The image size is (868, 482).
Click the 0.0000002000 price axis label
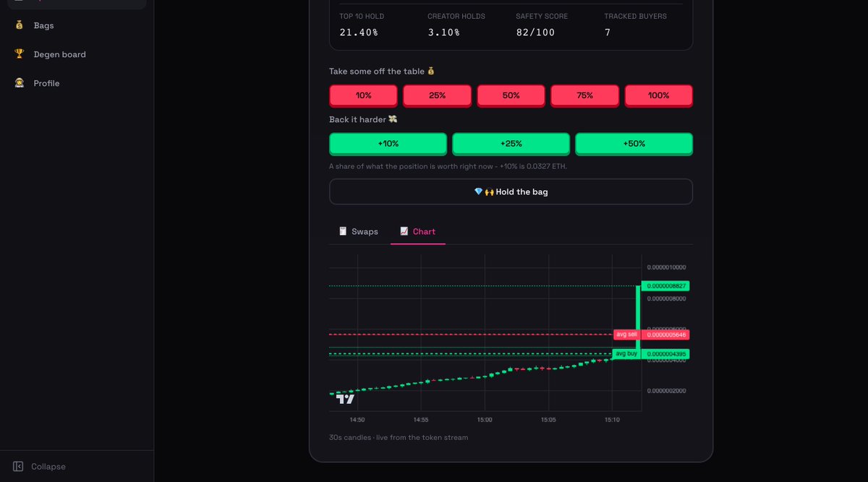(666, 391)
